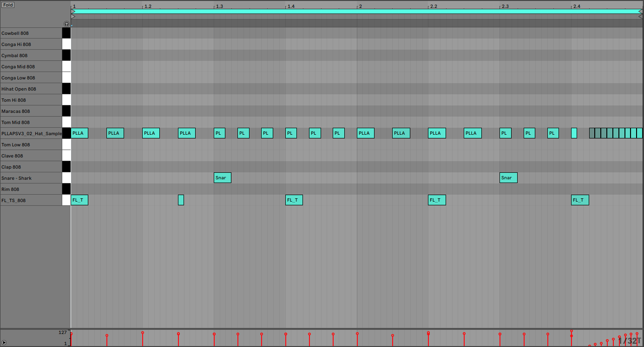Viewport: 644px width, 347px height.
Task: Click ruler marker 1.3
Action: point(219,7)
